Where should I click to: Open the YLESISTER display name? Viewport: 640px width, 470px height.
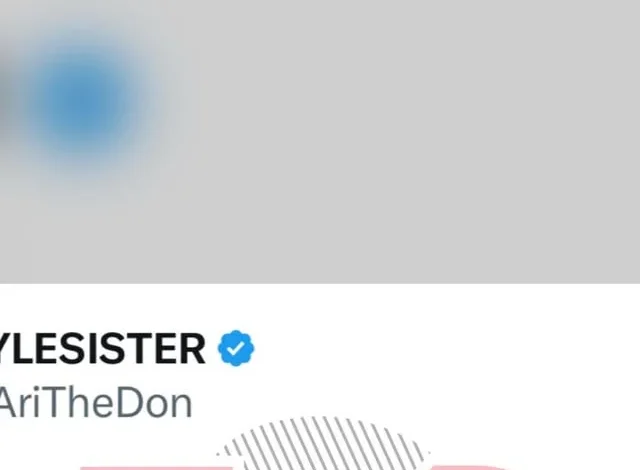(x=101, y=348)
